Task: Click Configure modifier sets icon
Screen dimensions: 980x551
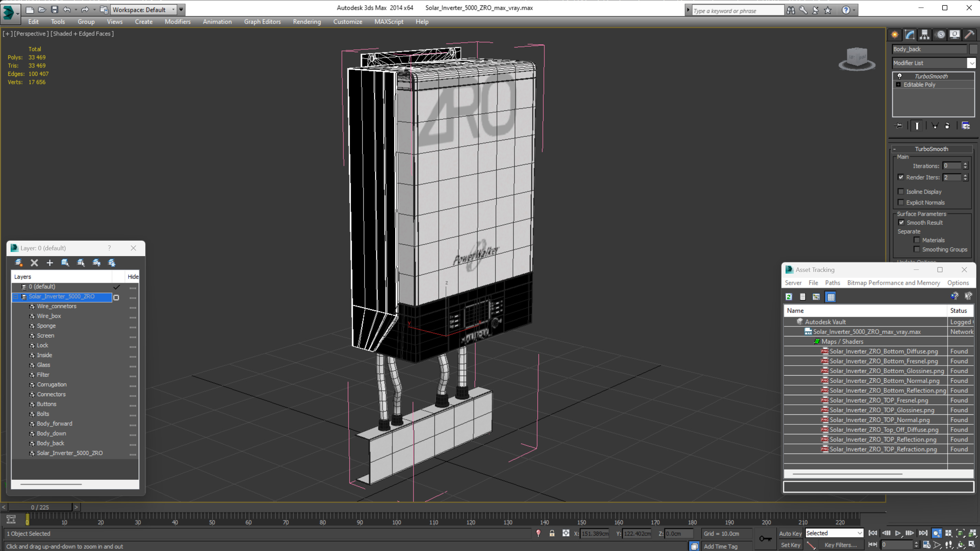Action: tap(966, 126)
